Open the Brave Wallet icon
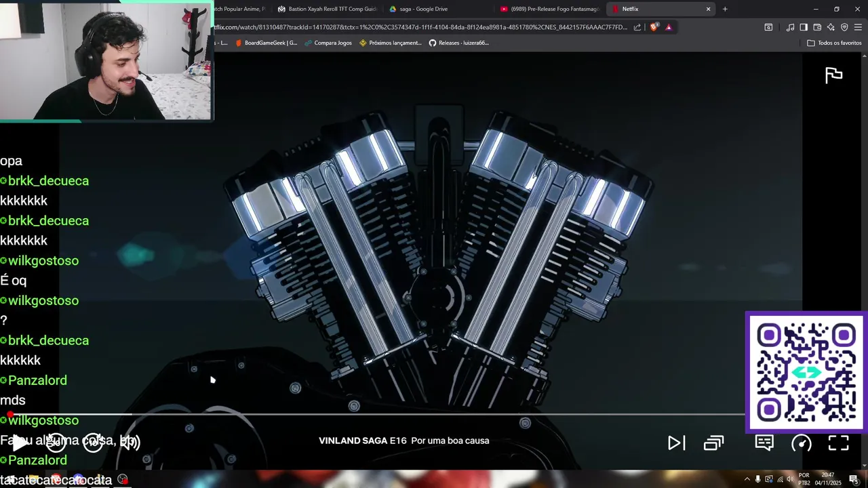This screenshot has height=488, width=868. (x=817, y=27)
